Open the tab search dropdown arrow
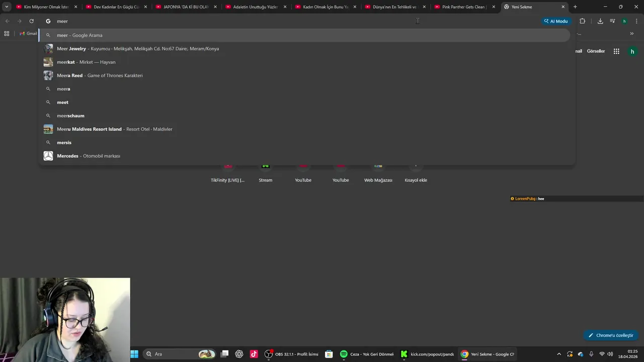The height and width of the screenshot is (362, 644). (x=7, y=7)
